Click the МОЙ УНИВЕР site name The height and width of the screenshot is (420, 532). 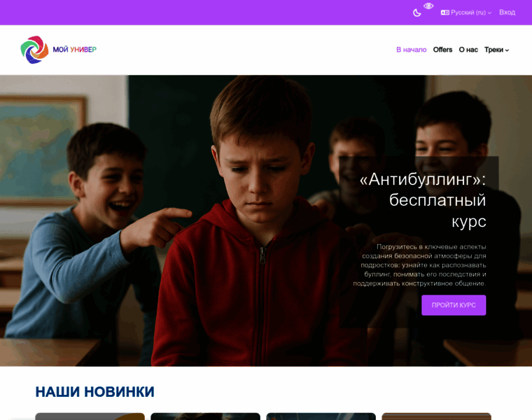tap(75, 50)
